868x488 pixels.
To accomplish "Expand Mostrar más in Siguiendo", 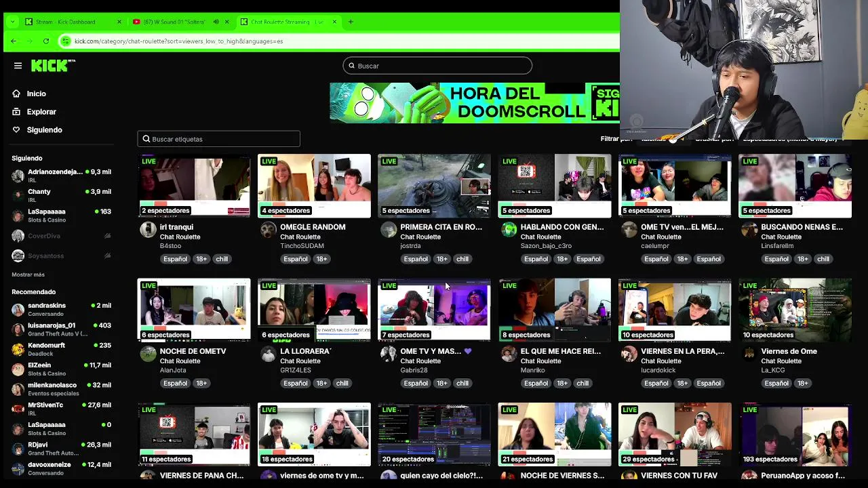I will tap(28, 274).
